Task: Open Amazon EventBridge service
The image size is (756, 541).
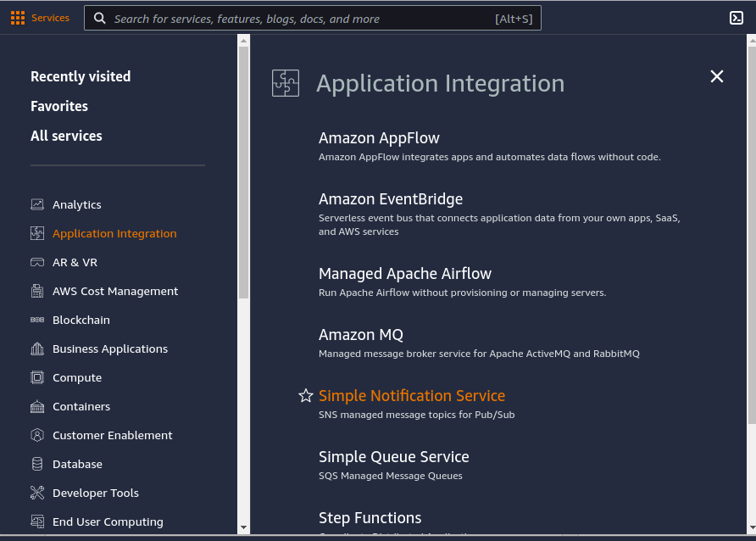Action: coord(391,199)
